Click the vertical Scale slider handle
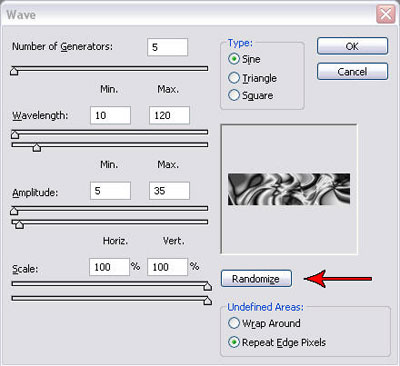The image size is (400, 366). (x=207, y=301)
